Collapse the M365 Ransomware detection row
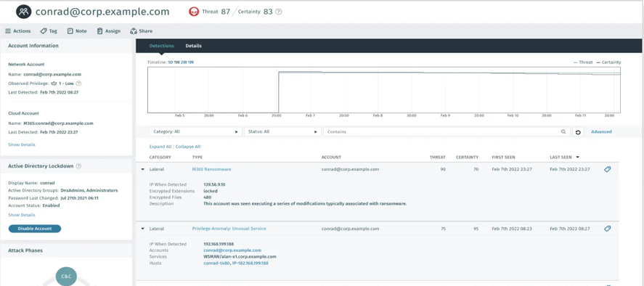The width and height of the screenshot is (644, 286). pyautogui.click(x=142, y=169)
